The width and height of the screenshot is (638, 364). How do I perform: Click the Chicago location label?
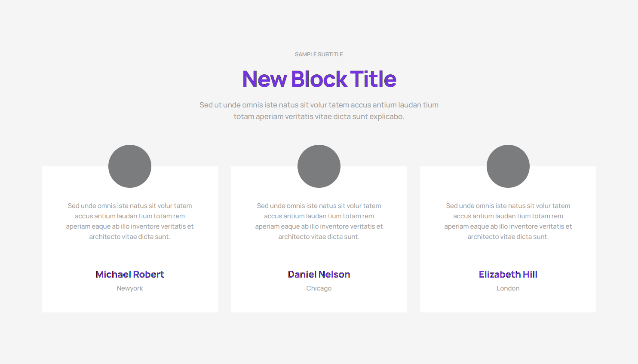[x=319, y=288]
